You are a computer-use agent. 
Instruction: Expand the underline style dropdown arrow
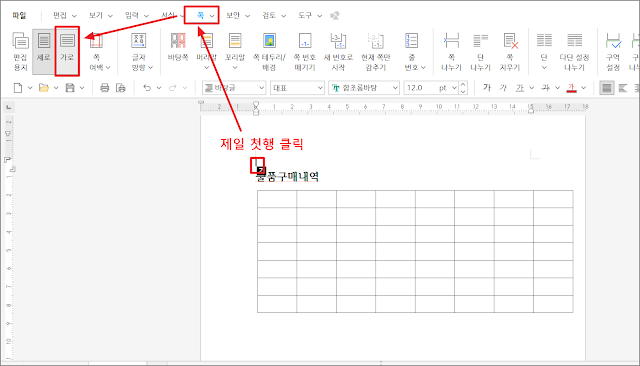coord(531,88)
